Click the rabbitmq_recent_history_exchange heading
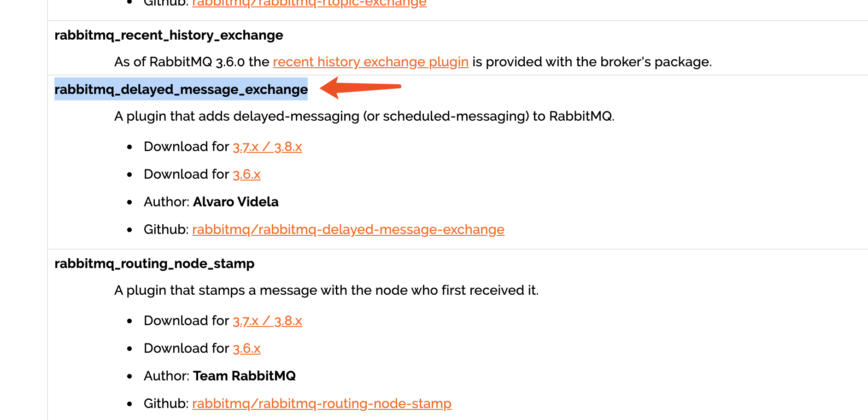Viewport: 868px width, 420px height. 169,35
